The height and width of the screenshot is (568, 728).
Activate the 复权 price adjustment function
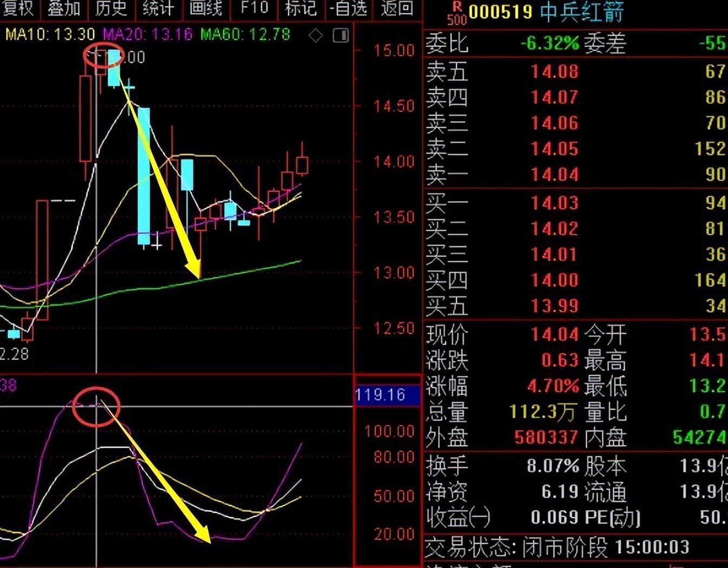click(x=18, y=9)
